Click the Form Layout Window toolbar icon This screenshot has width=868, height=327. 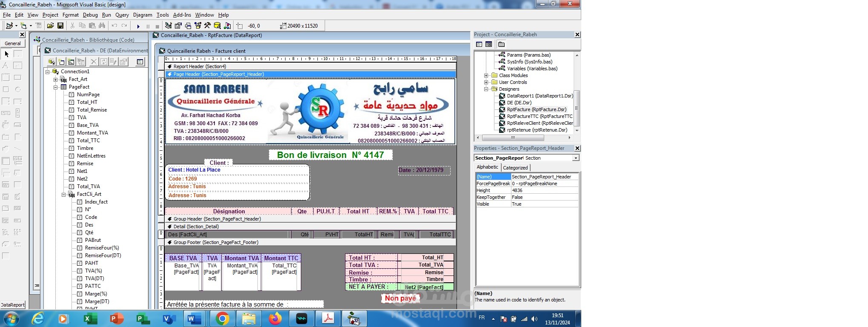point(188,26)
